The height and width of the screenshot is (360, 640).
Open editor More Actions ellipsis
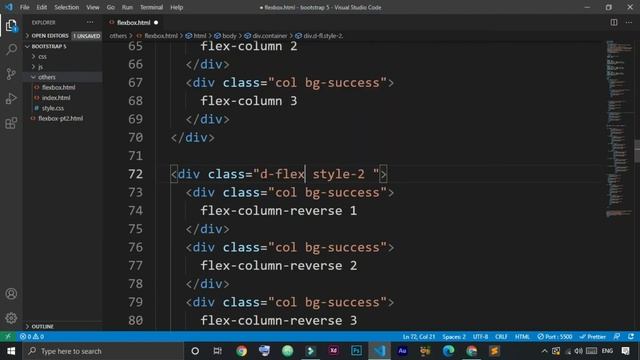tap(629, 22)
